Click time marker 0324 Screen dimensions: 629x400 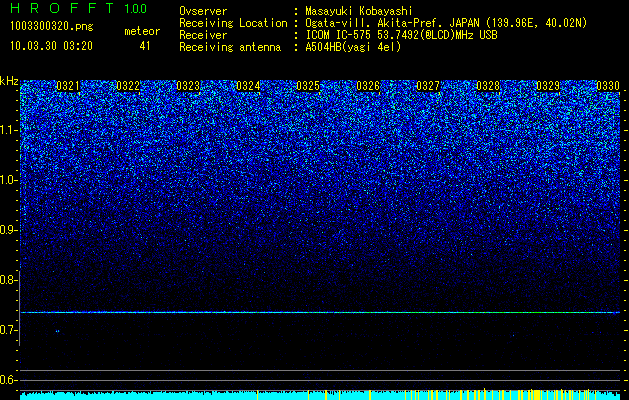pyautogui.click(x=248, y=86)
